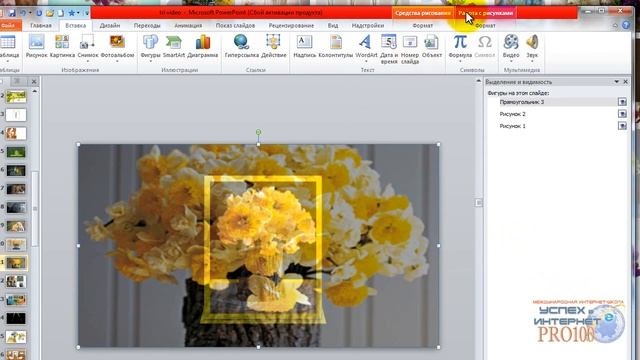Open file via quick access folder icon
Viewport: 640px width, 360px height.
(50, 13)
